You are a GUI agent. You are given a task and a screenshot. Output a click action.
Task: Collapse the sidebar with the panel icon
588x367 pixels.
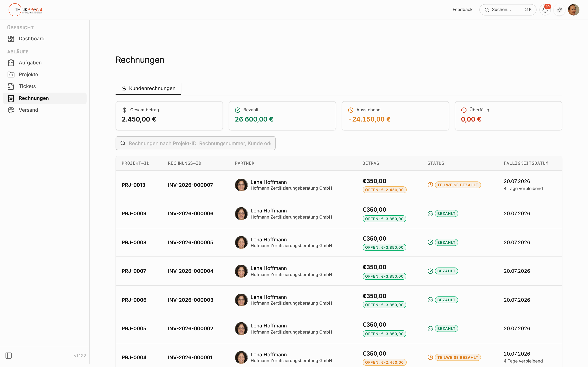(9, 356)
